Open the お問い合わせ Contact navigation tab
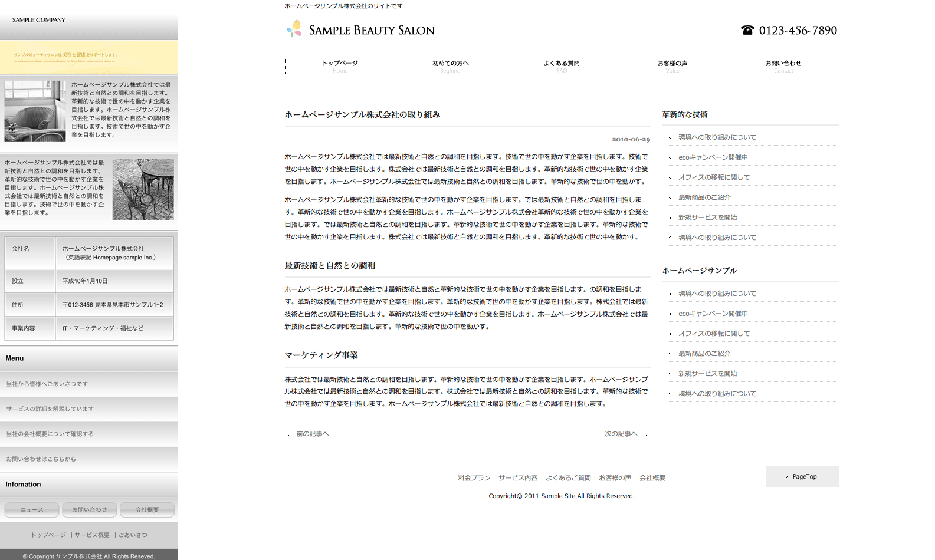Viewport: 935px width, 560px height. [783, 66]
